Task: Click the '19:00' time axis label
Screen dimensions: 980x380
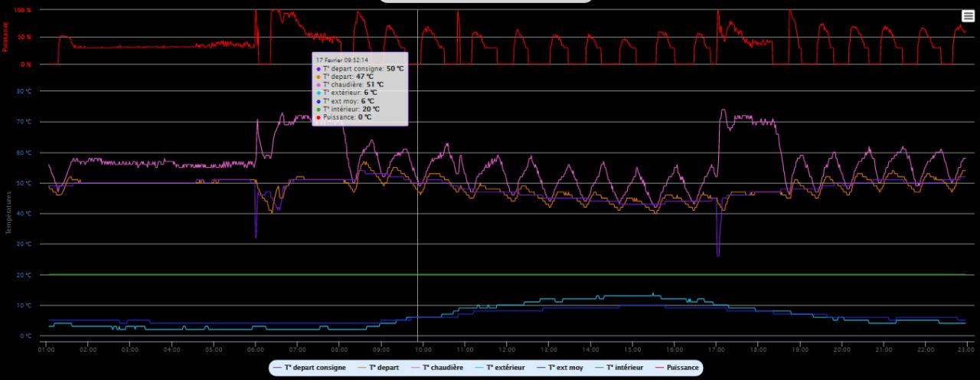Action: [x=799, y=349]
